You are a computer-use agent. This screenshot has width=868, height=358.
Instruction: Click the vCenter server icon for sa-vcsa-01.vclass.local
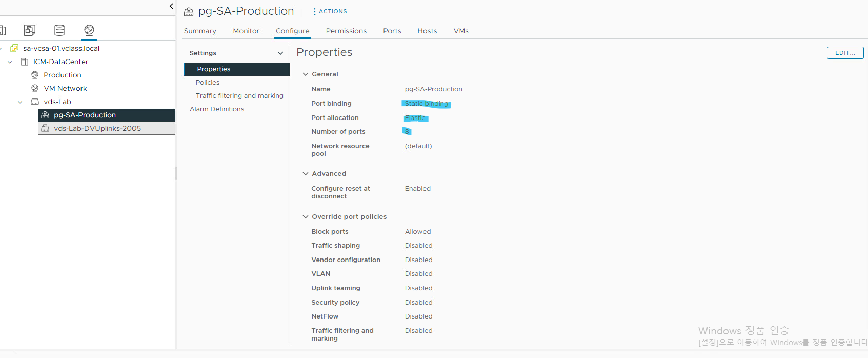14,48
